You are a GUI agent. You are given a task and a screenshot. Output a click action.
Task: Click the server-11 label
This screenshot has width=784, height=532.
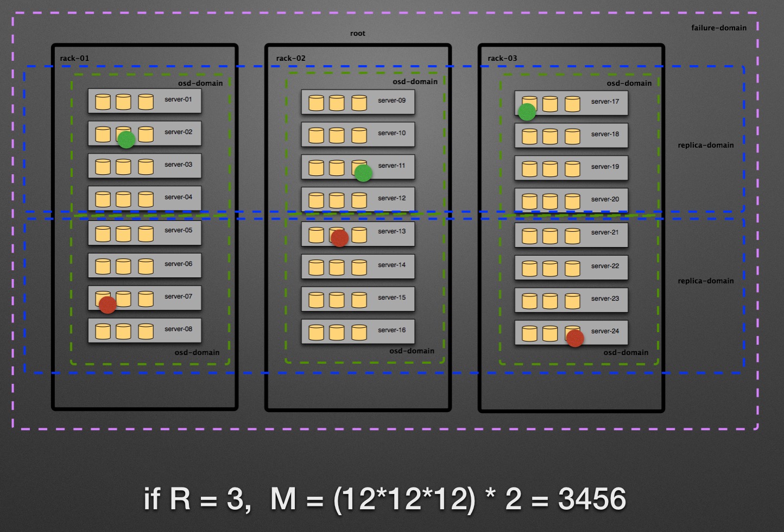(391, 166)
